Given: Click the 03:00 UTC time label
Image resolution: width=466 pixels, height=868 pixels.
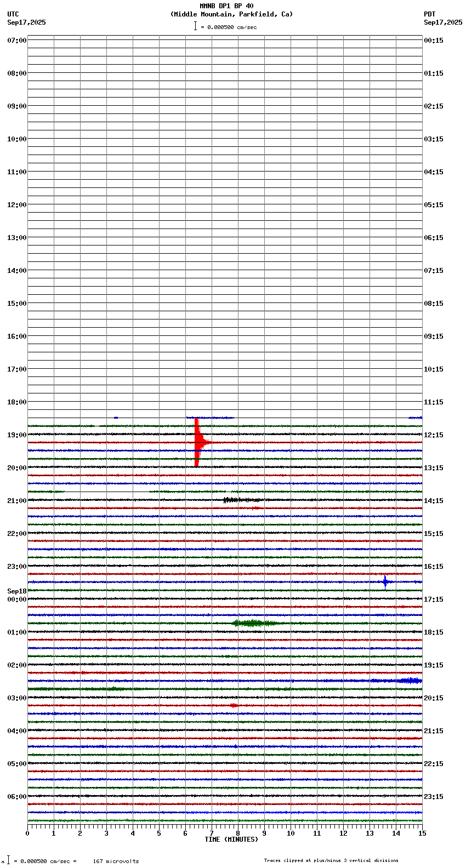Looking at the screenshot, I should tap(17, 698).
